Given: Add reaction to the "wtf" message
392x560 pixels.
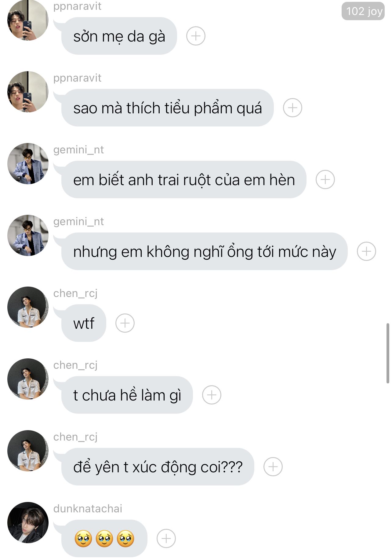Looking at the screenshot, I should 125,323.
